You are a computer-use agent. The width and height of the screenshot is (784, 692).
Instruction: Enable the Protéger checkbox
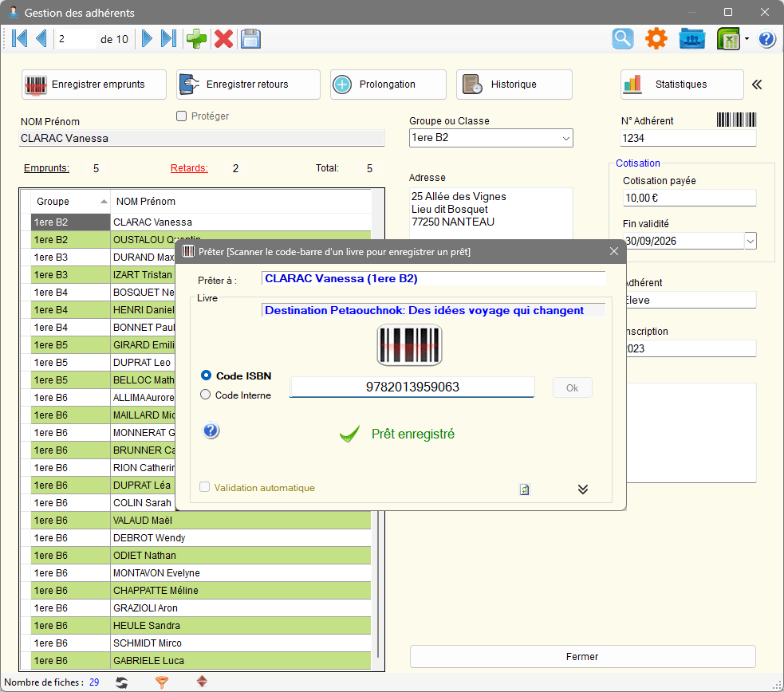click(182, 116)
